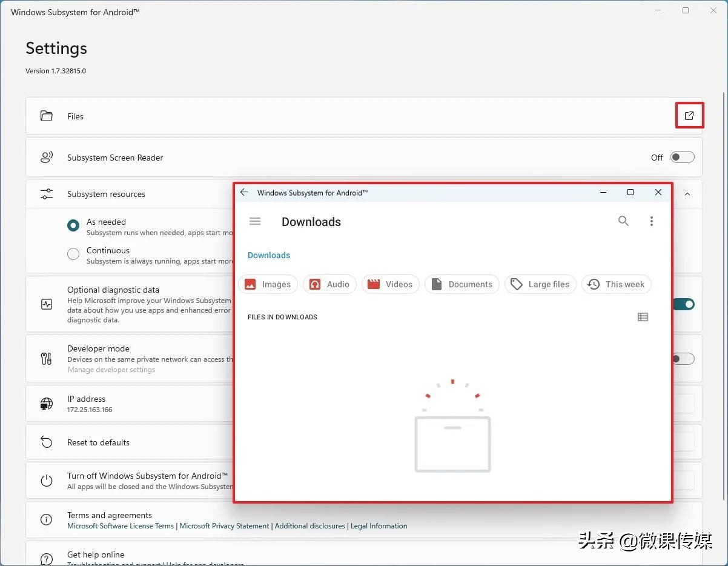728x566 pixels.
Task: Click the IP address value 172.25.163.166
Action: coord(90,410)
